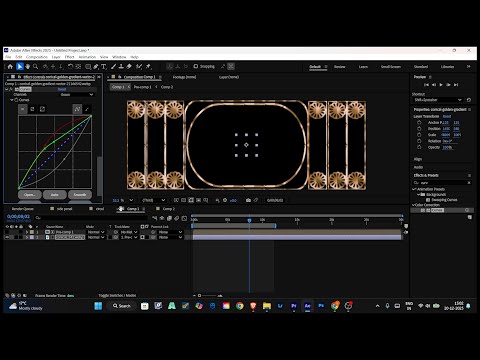Select the Selection arrow tool
Screen dimensions: 480x360
(20, 67)
